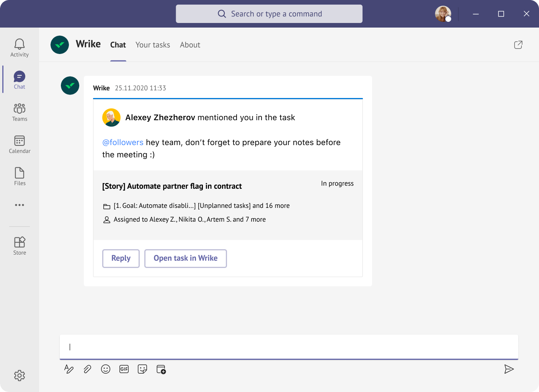The height and width of the screenshot is (392, 539).
Task: Attach a file with paperclip icon
Action: (x=87, y=369)
